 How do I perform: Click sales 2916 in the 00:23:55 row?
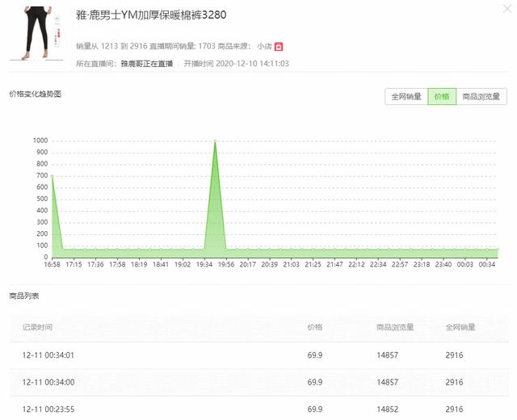[454, 409]
